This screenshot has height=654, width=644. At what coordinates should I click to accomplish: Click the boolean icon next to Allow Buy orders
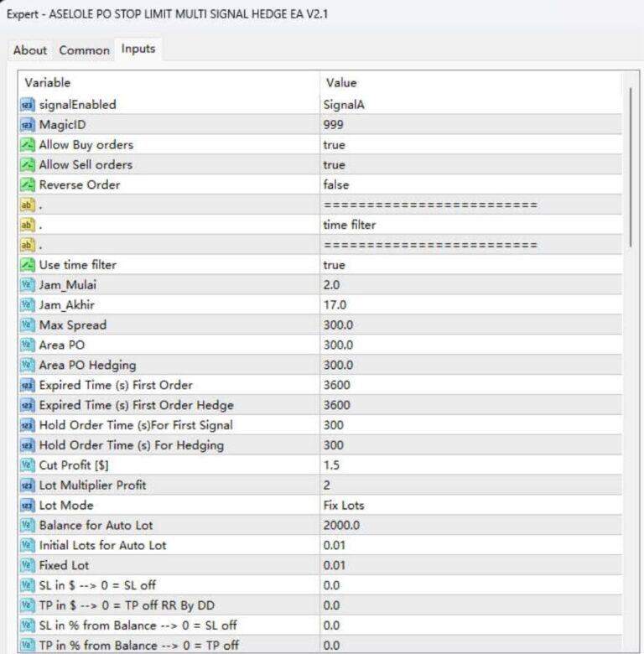point(28,145)
